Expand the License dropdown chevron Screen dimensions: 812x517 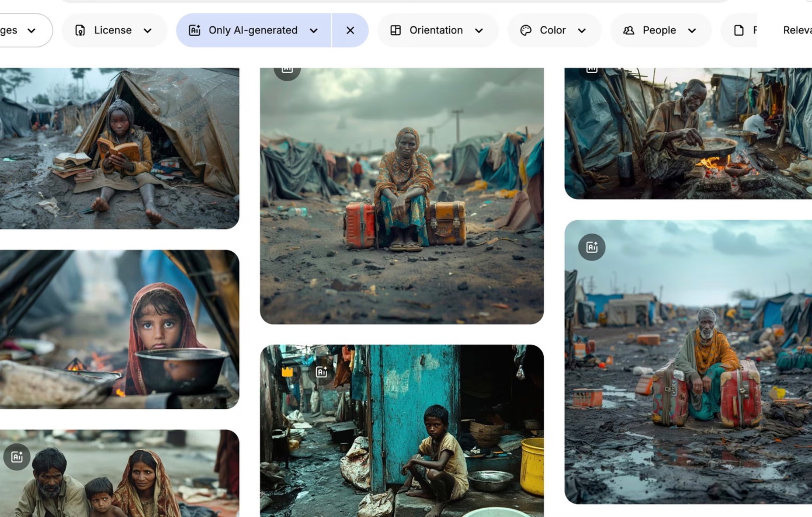(148, 30)
